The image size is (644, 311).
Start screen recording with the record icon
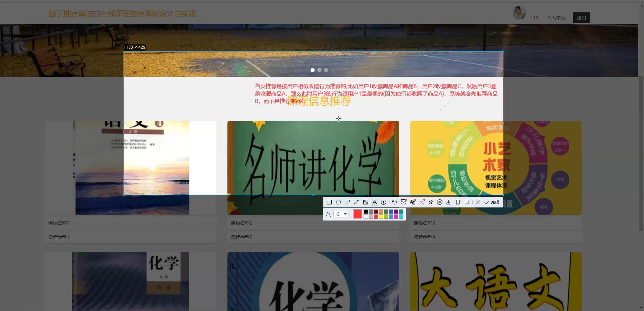point(440,202)
